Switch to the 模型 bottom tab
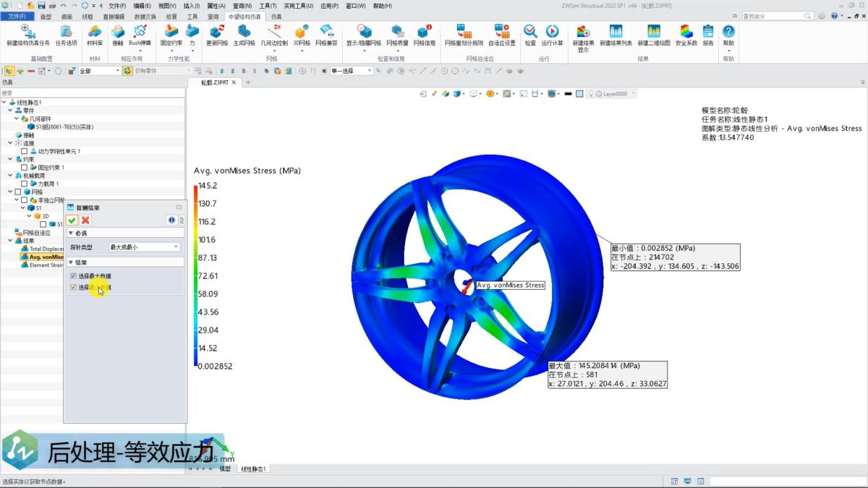Image resolution: width=868 pixels, height=488 pixels. tap(225, 468)
